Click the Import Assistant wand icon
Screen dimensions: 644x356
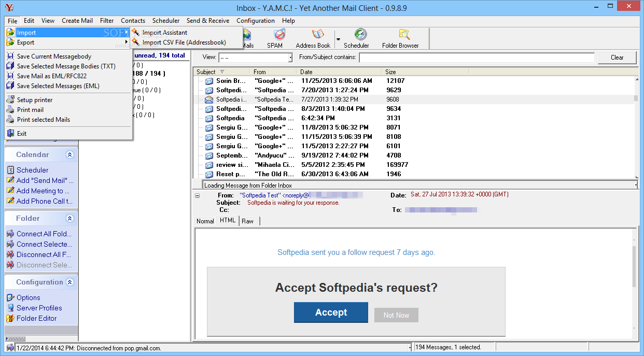(x=136, y=32)
